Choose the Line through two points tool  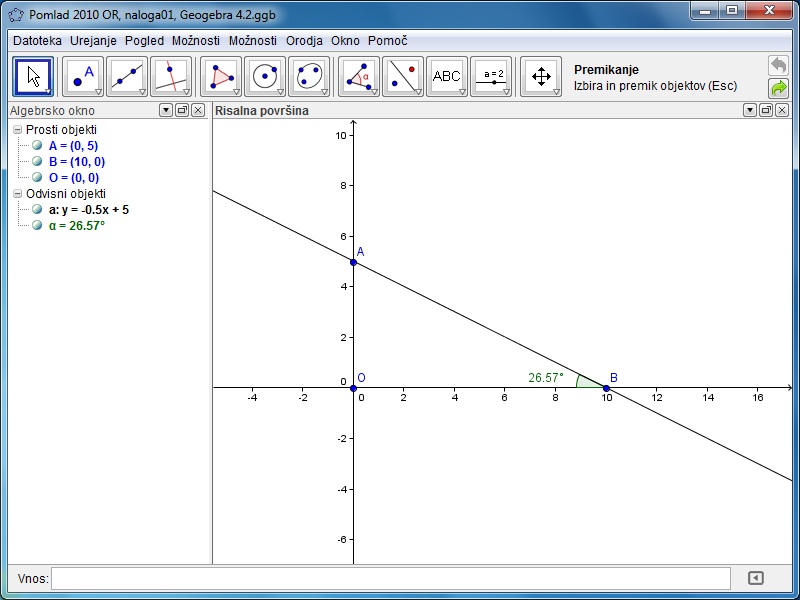[127, 76]
